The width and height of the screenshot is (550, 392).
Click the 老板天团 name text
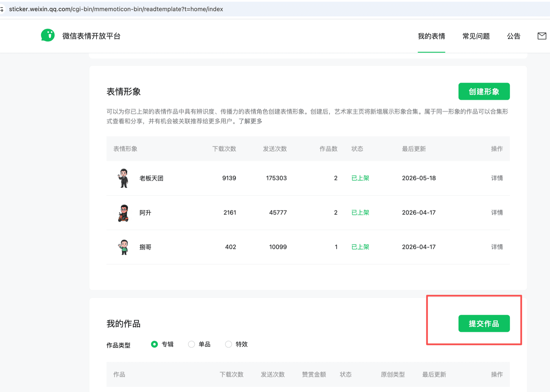[x=151, y=178]
